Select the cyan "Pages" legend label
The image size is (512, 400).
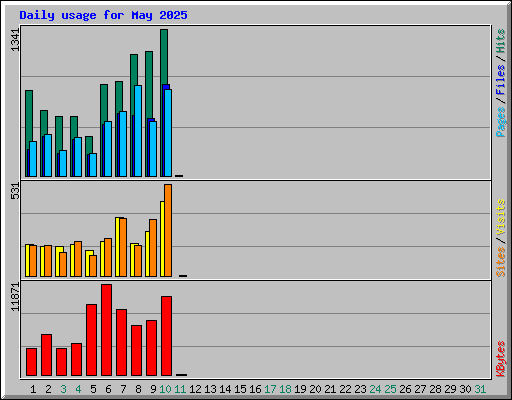[500, 122]
